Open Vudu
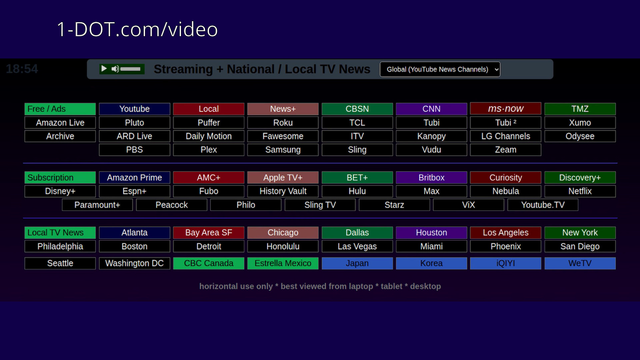640x360 pixels. coord(431,150)
